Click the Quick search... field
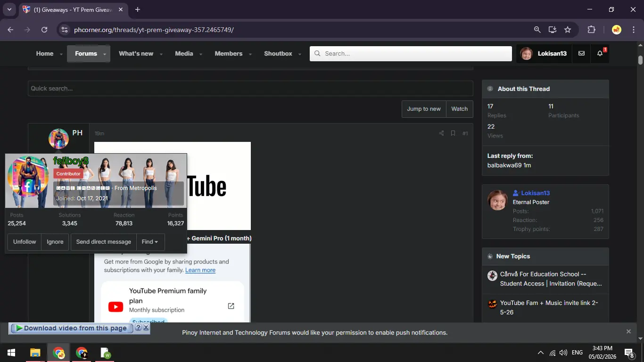The width and height of the screenshot is (644, 362). click(x=250, y=89)
